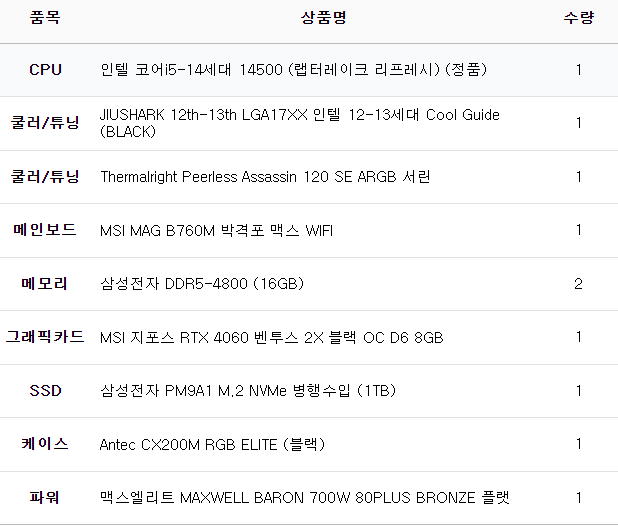
Task: Open the MSI MAG B760M 박격포 맥스 WIFI item
Action: coord(217,231)
